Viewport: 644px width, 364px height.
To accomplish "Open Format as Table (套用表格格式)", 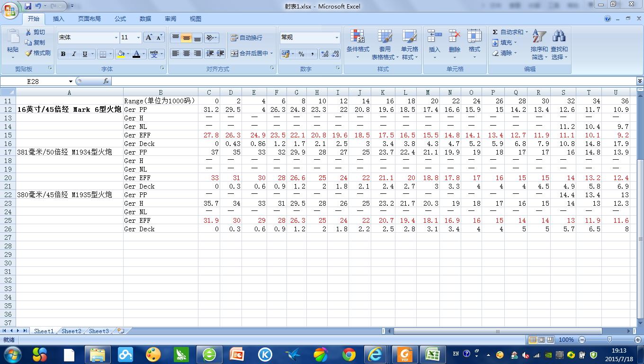I will pyautogui.click(x=385, y=45).
